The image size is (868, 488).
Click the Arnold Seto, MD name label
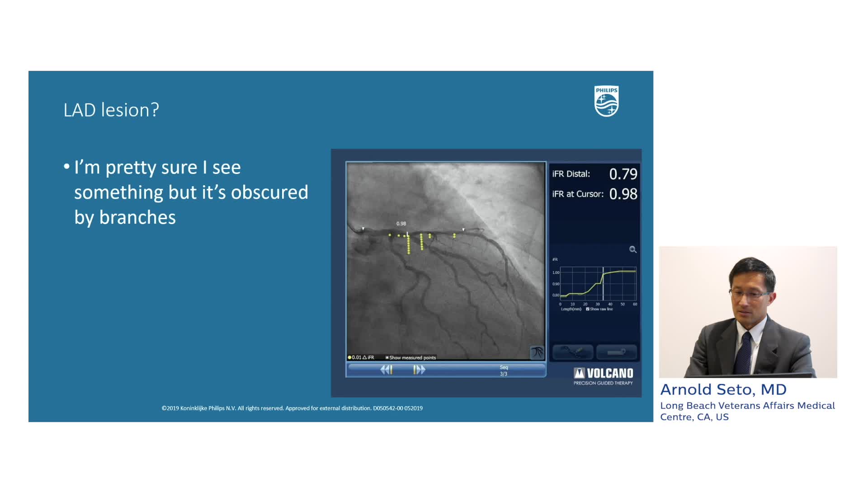(x=723, y=389)
